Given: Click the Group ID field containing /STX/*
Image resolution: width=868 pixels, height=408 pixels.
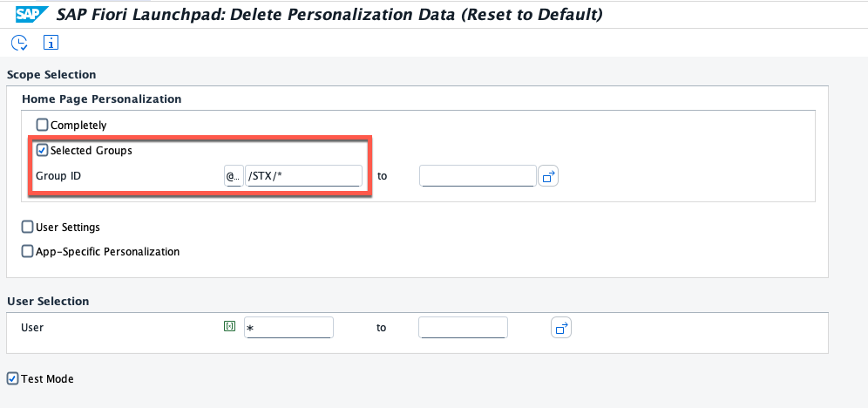Looking at the screenshot, I should click(x=304, y=176).
